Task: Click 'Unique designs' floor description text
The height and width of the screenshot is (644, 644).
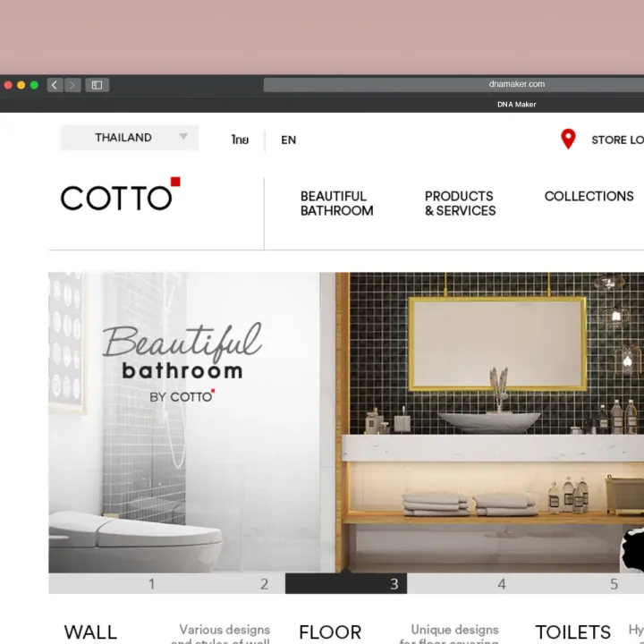Action: pos(454,630)
